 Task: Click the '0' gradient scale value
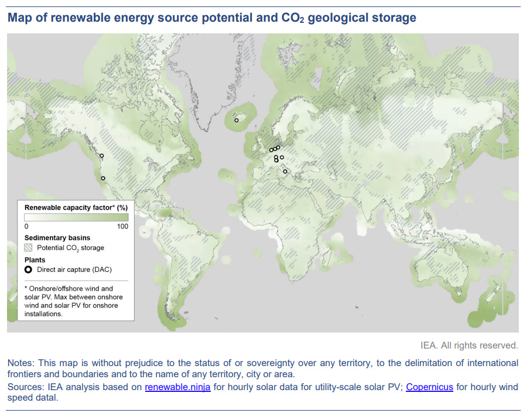[x=26, y=227]
